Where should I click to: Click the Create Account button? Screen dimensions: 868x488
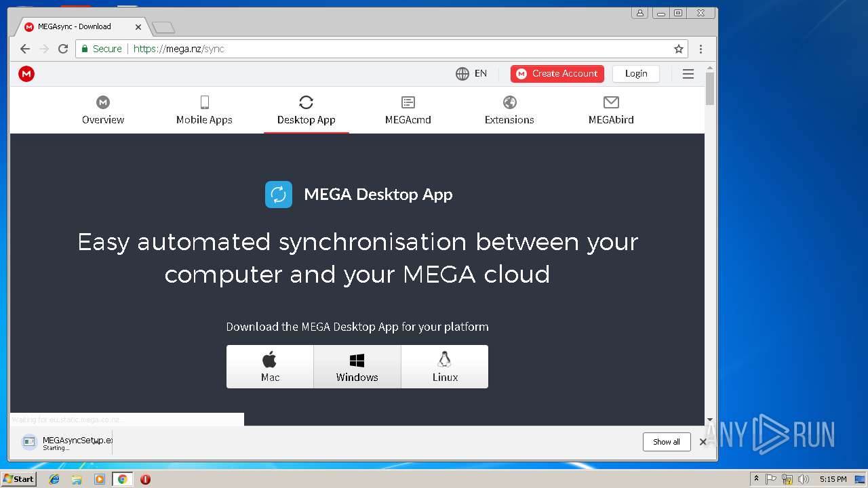pos(557,74)
